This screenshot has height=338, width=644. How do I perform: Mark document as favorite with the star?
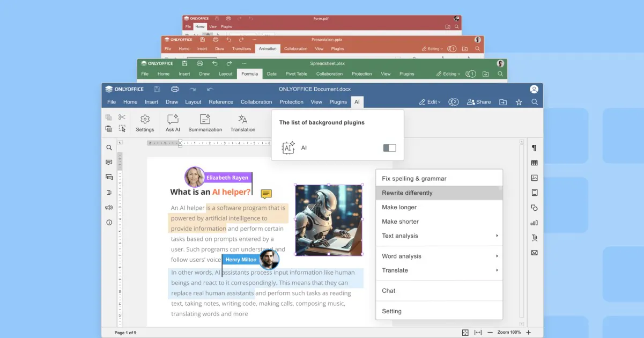click(519, 102)
